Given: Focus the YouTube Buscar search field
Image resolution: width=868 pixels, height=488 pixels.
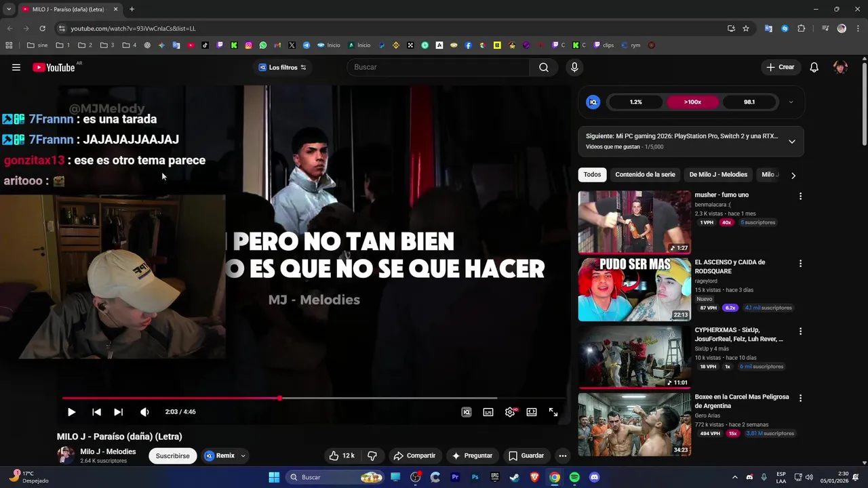Looking at the screenshot, I should pyautogui.click(x=438, y=67).
